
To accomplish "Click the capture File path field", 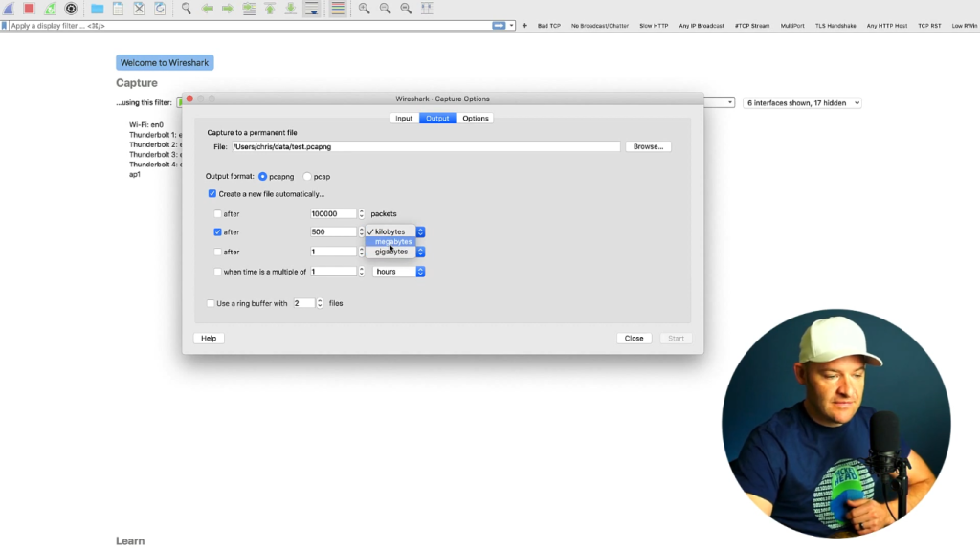I will (x=426, y=147).
